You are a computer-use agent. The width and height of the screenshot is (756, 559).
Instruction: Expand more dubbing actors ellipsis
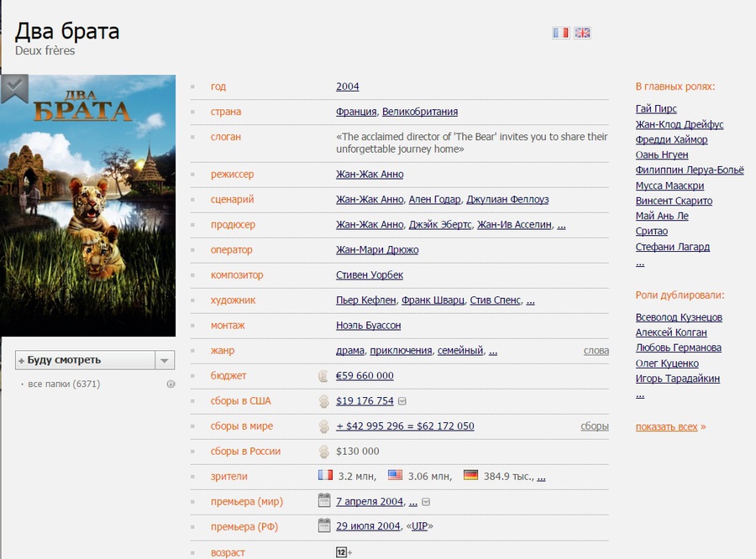tap(640, 394)
